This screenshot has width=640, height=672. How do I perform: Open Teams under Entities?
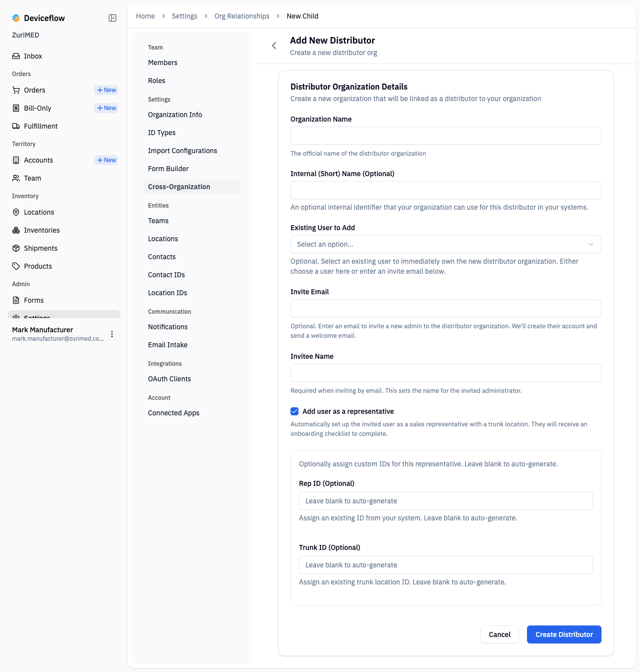[192, 221]
